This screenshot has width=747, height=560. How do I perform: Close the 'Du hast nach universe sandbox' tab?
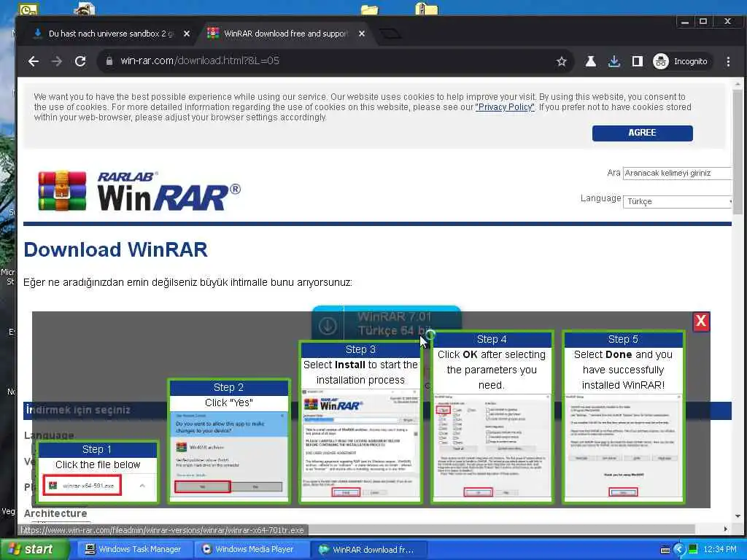click(x=187, y=34)
